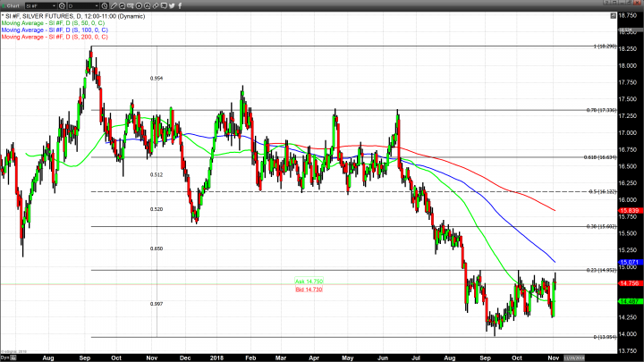
Task: Toggle the Dyn scaling mode at bottom-left
Action: click(4, 358)
